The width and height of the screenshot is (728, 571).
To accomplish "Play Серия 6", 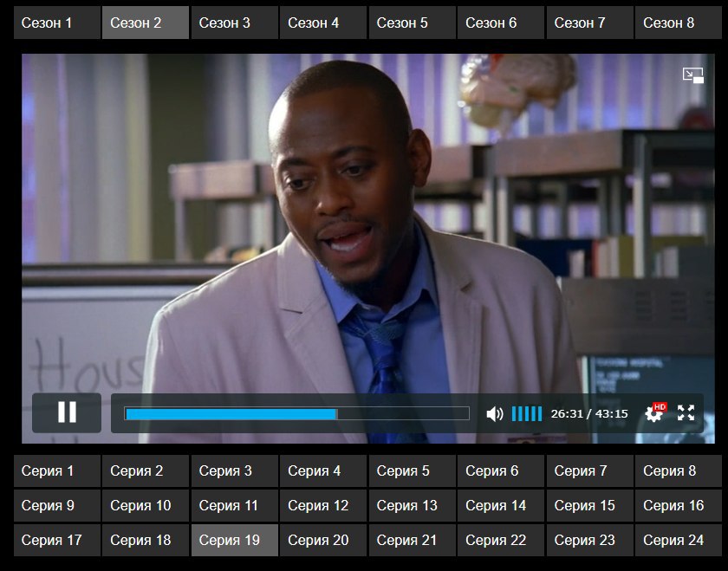I will (x=501, y=470).
